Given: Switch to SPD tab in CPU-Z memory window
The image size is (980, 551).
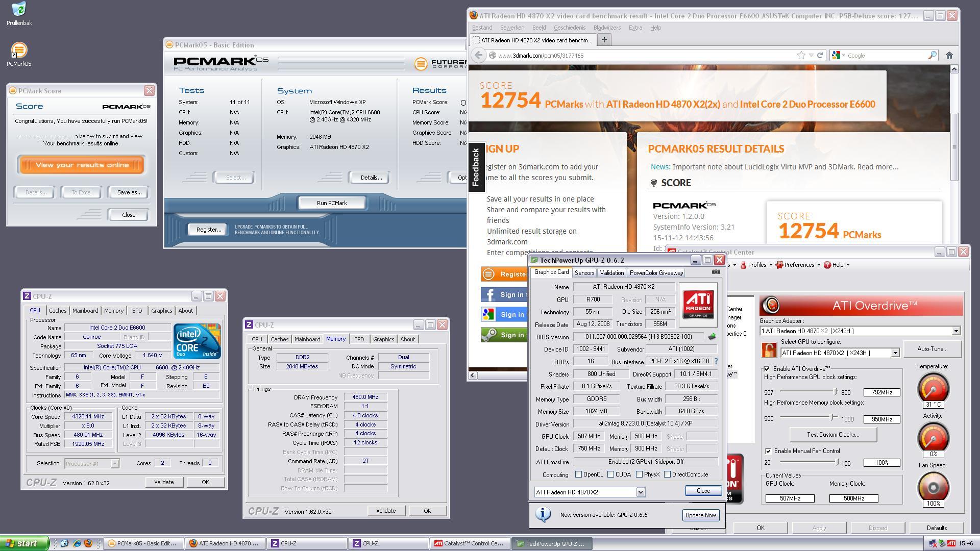Looking at the screenshot, I should tap(359, 339).
